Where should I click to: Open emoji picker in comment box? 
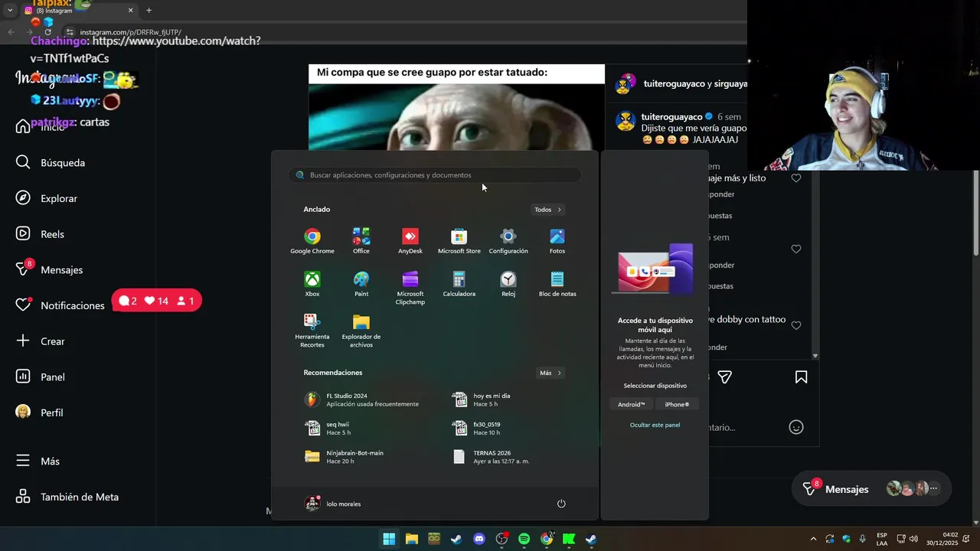pyautogui.click(x=796, y=427)
